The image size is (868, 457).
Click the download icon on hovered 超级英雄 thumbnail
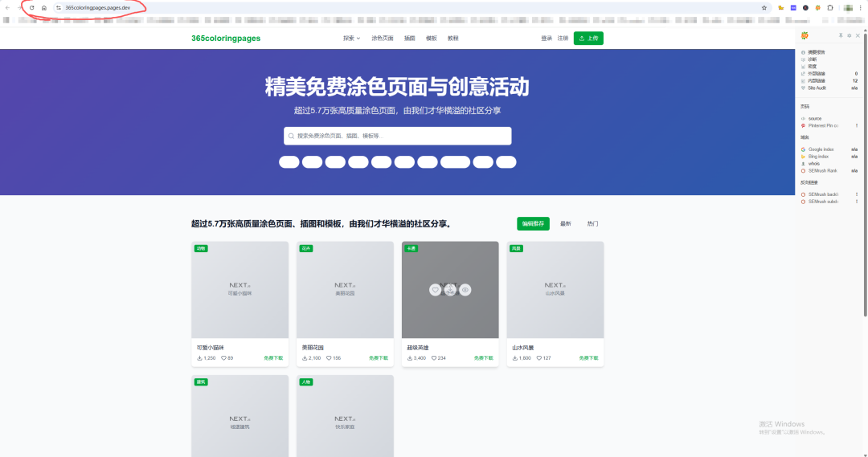point(450,290)
